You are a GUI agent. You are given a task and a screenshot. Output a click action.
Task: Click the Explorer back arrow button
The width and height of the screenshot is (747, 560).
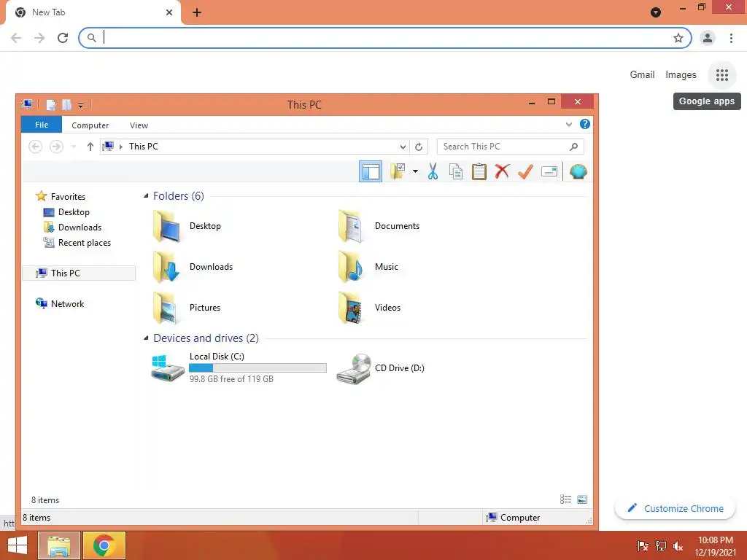pos(35,147)
